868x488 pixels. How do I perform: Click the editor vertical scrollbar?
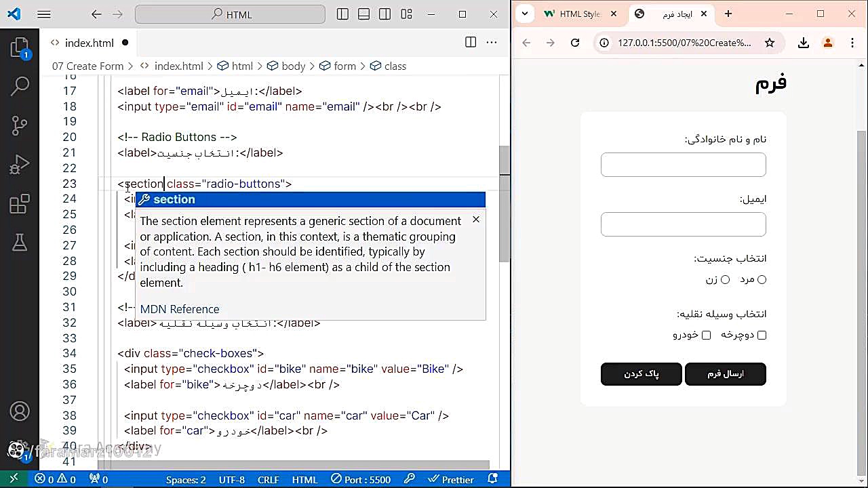tap(505, 204)
